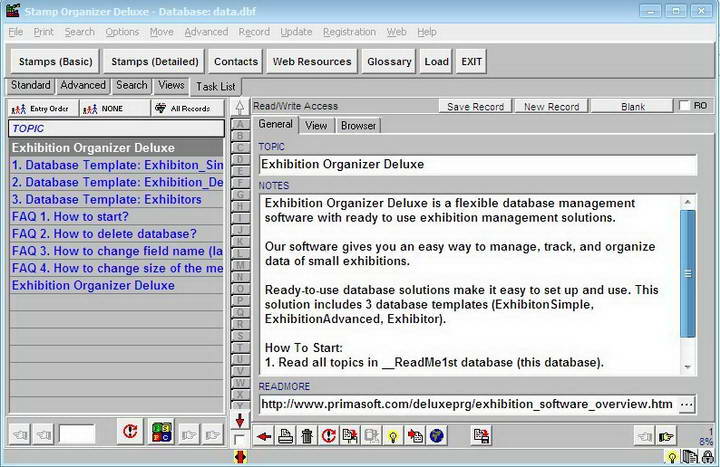Screen dimensions: 720x467
Task: Toggle the RO read-only checkbox
Action: point(684,106)
